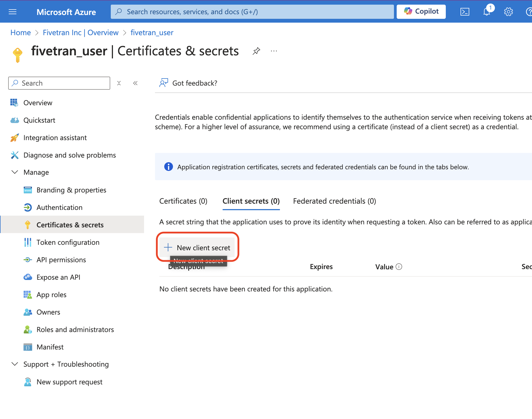Open Fivetran Inc | Overview breadcrumb
Image resolution: width=532 pixels, height=419 pixels.
(x=81, y=33)
